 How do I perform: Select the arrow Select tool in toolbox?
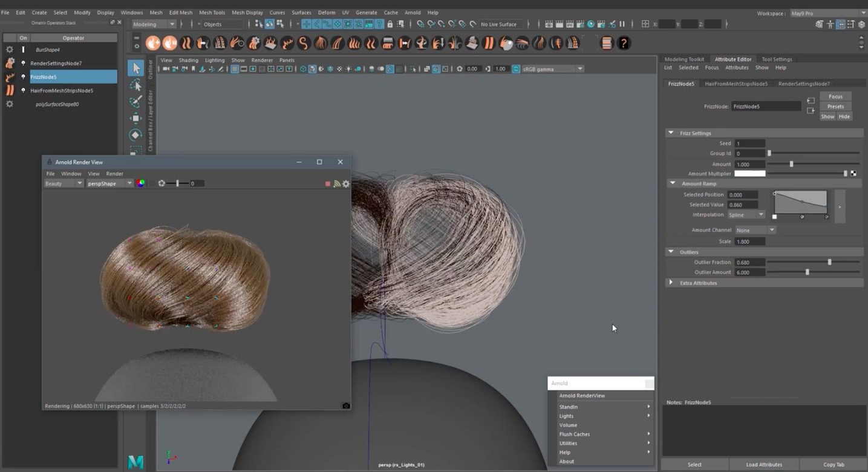(x=135, y=68)
